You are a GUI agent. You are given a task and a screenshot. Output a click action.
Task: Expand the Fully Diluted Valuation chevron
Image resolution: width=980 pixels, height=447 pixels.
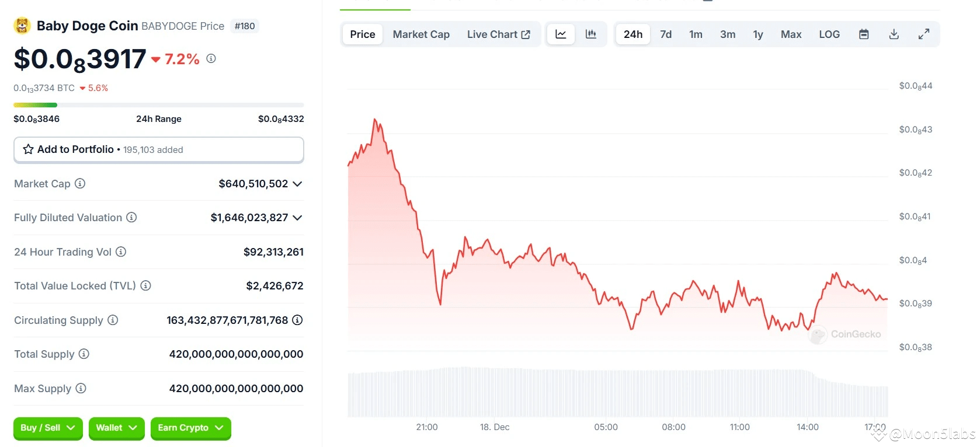297,218
